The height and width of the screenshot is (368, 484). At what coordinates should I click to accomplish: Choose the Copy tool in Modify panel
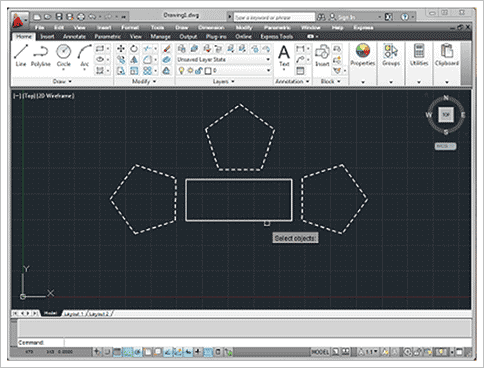pyautogui.click(x=121, y=60)
